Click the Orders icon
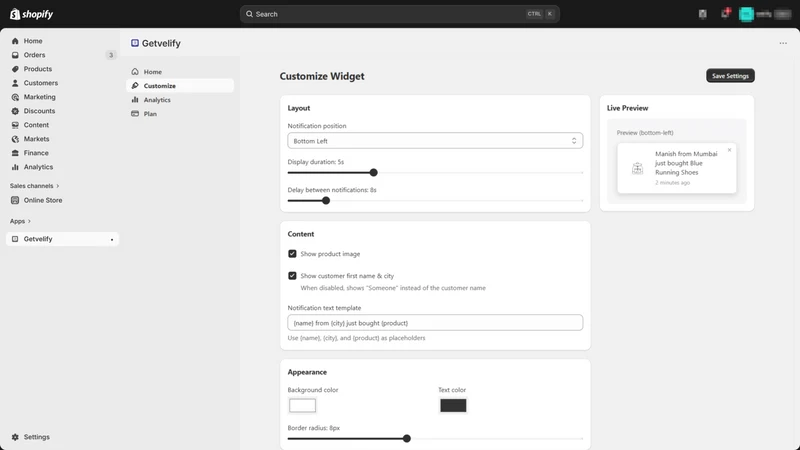This screenshot has height=450, width=800. click(15, 55)
